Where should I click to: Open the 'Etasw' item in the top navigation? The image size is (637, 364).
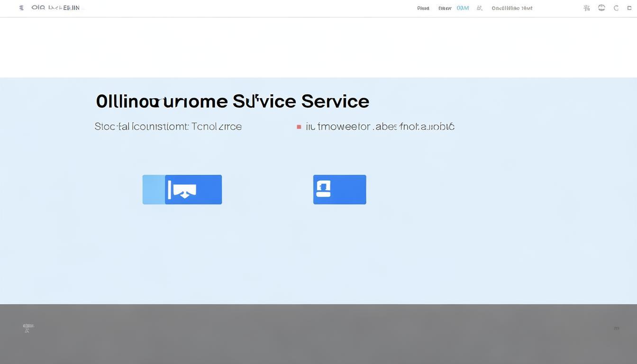[x=445, y=8]
